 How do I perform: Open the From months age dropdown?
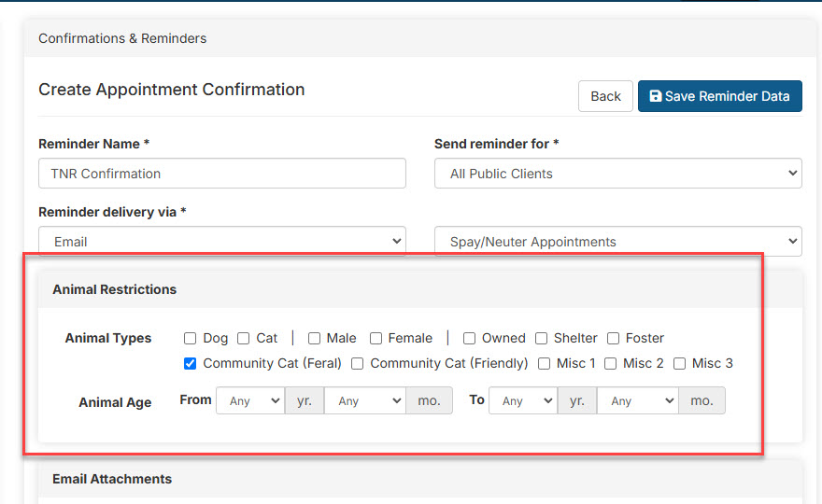click(365, 400)
